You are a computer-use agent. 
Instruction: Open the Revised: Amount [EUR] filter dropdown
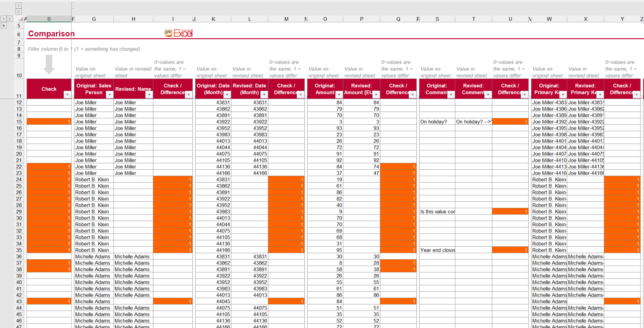[376, 95]
